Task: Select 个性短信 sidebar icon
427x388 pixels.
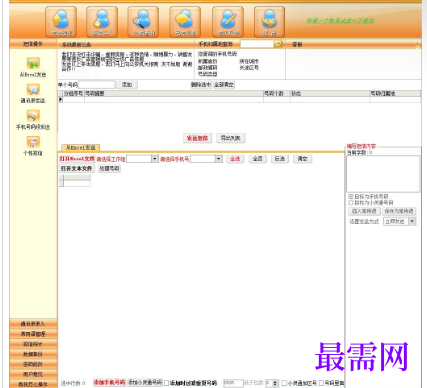Action: point(33,146)
